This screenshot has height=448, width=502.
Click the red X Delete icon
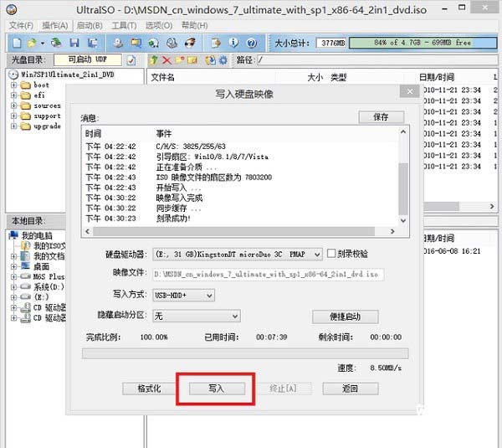tap(166, 60)
